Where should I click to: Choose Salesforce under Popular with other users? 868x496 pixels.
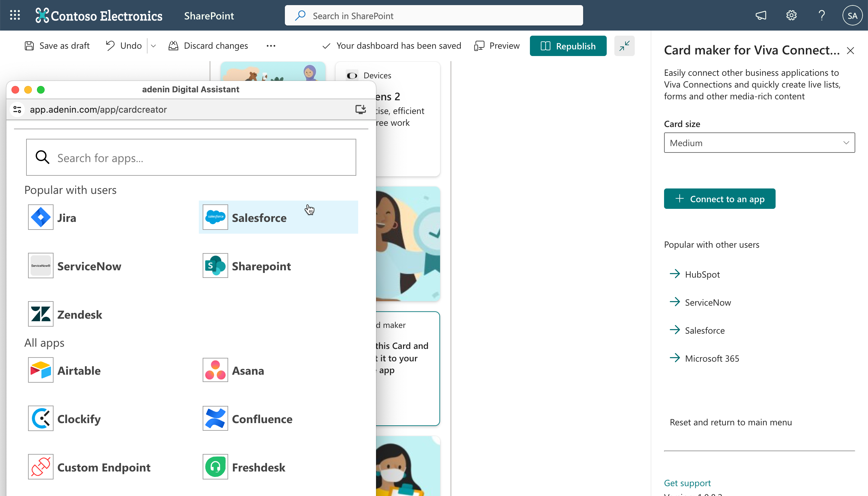click(x=705, y=330)
